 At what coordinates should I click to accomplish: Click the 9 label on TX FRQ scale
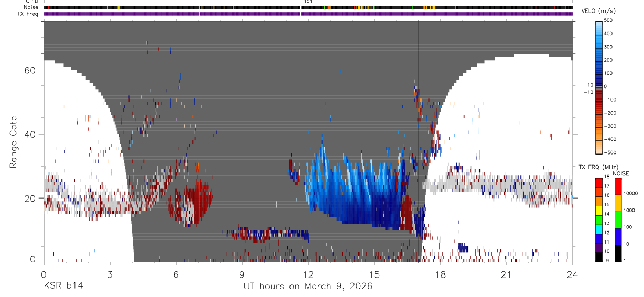tap(606, 260)
